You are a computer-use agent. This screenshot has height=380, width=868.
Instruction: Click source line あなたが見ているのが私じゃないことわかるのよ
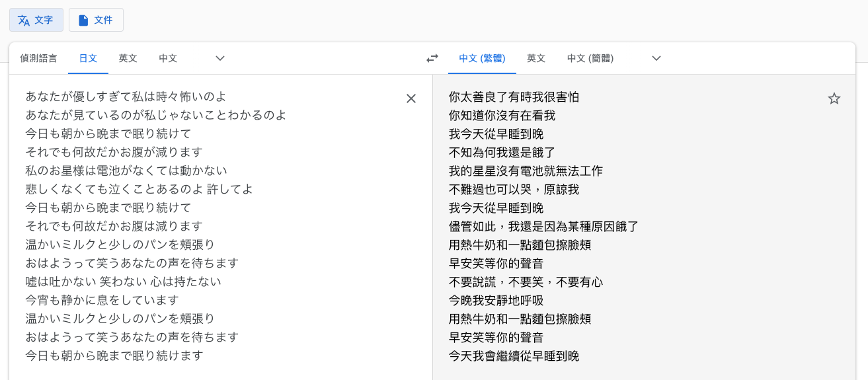(156, 115)
